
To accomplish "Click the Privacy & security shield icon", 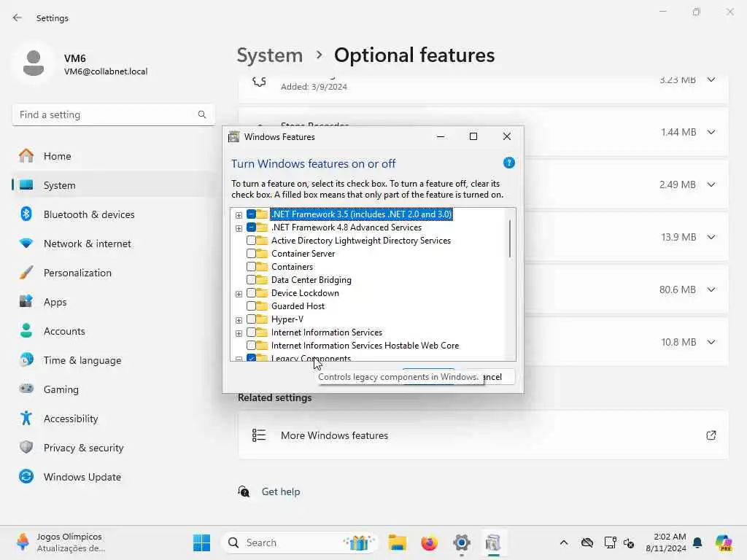I will pos(26,447).
